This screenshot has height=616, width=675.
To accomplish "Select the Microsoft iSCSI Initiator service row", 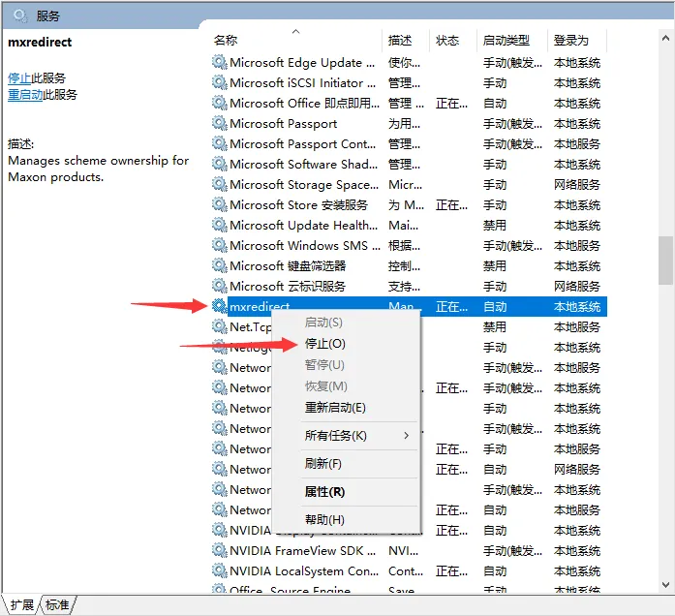I will point(409,82).
